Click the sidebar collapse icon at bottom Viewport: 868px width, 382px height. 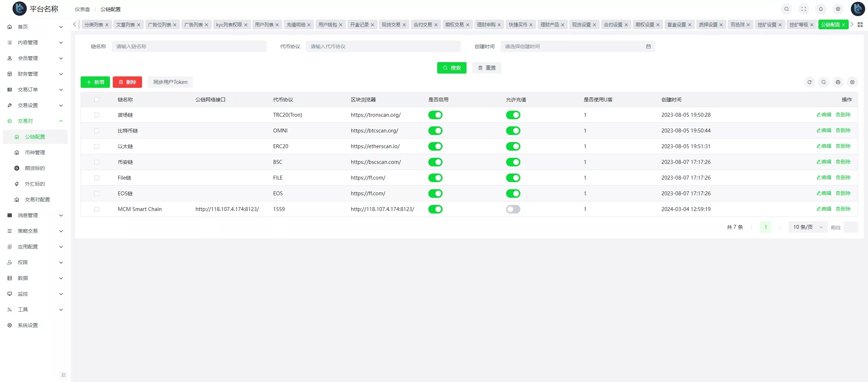[64, 375]
